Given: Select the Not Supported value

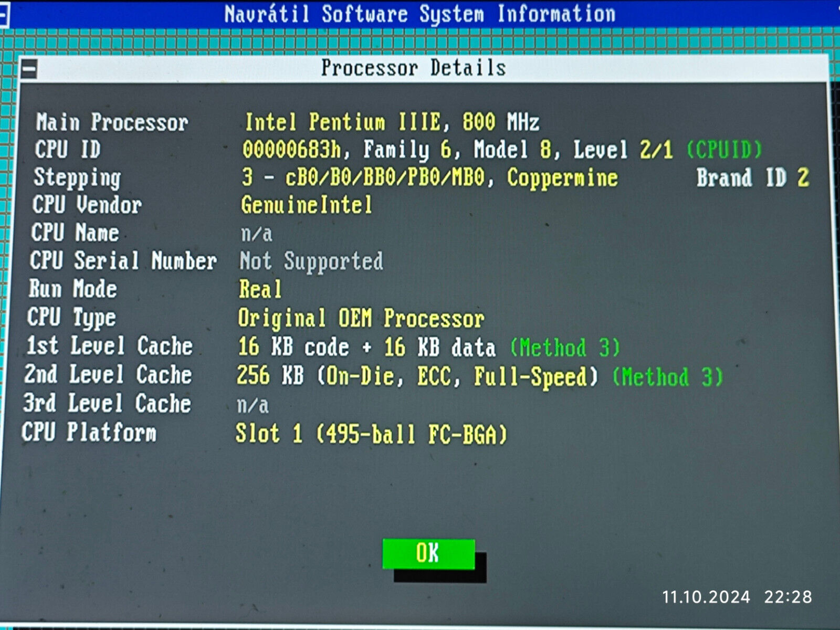Looking at the screenshot, I should (x=311, y=261).
